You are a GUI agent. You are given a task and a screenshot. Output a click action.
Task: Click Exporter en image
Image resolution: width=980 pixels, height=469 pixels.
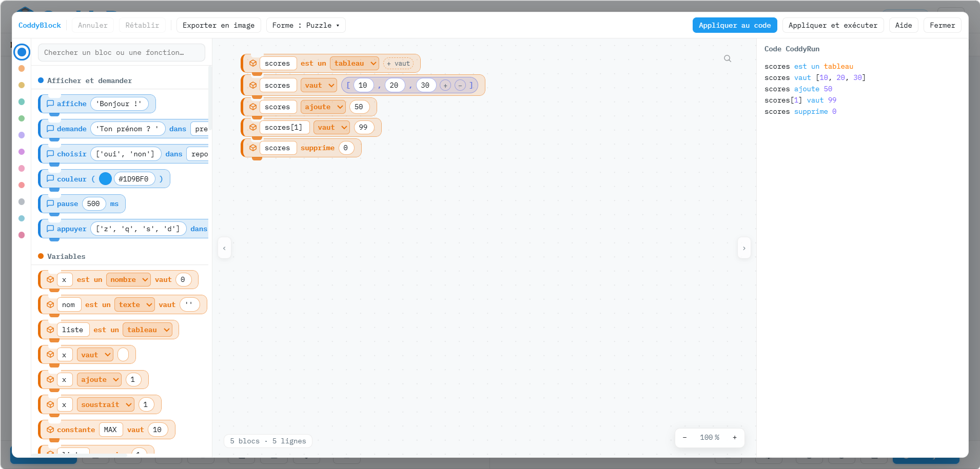point(219,25)
